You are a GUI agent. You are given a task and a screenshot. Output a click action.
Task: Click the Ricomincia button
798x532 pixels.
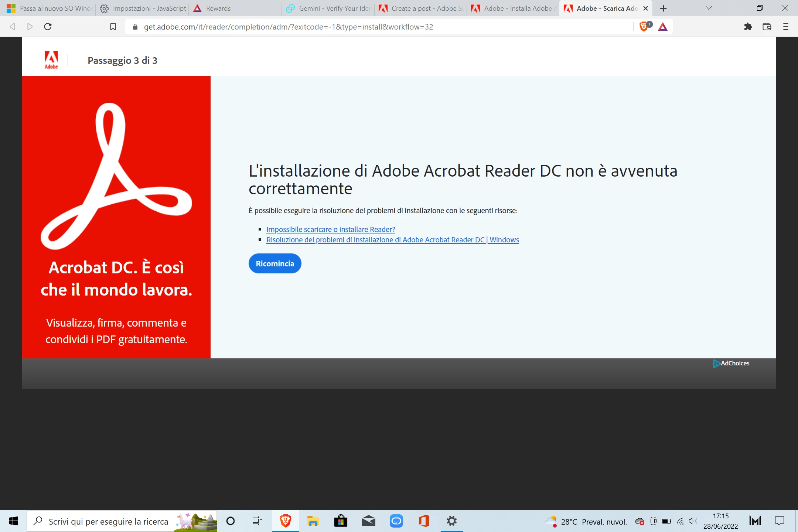coord(275,263)
